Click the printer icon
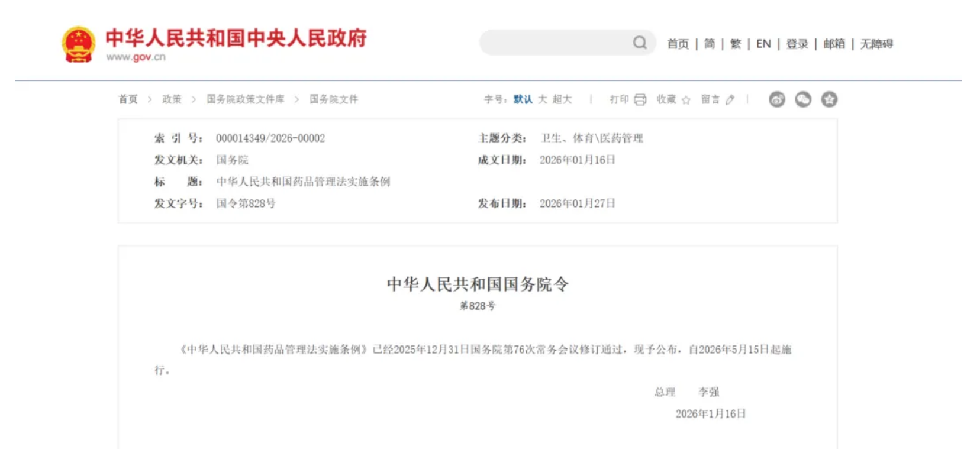The width and height of the screenshot is (980, 469). coord(640,99)
